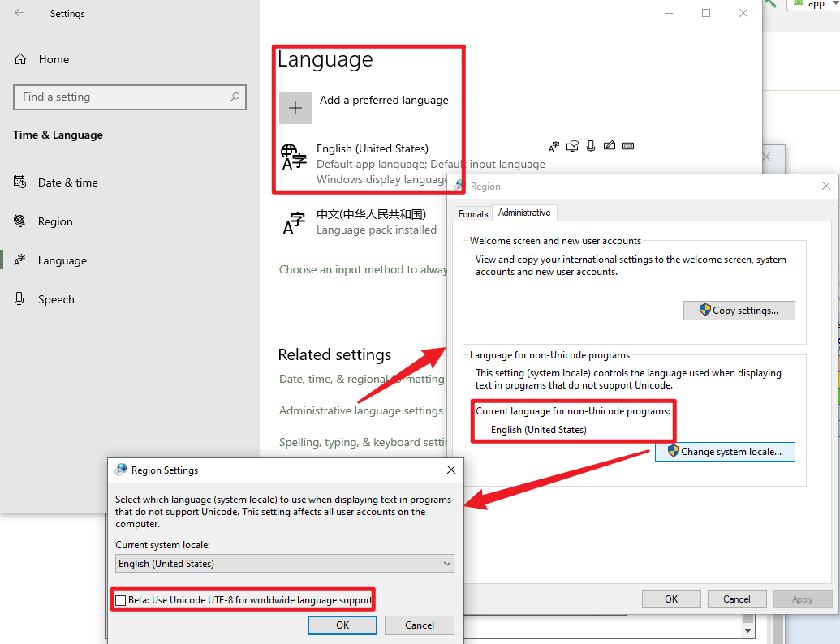Click the display language feature icon

[x=554, y=146]
